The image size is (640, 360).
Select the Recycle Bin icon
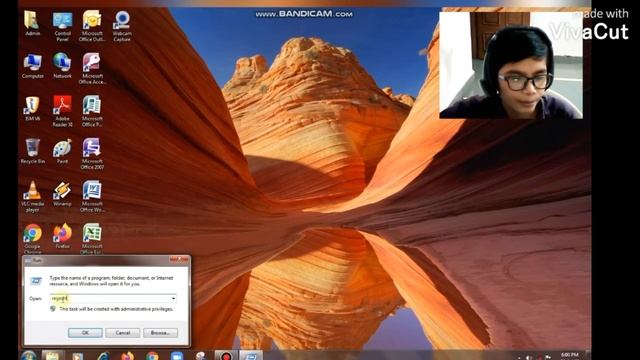tap(33, 151)
